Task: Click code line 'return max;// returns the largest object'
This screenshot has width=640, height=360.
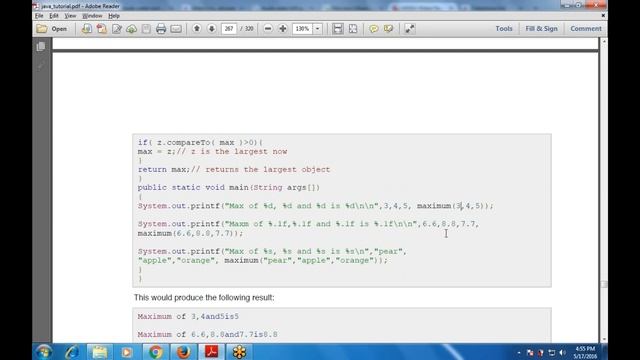Action: 233,169
